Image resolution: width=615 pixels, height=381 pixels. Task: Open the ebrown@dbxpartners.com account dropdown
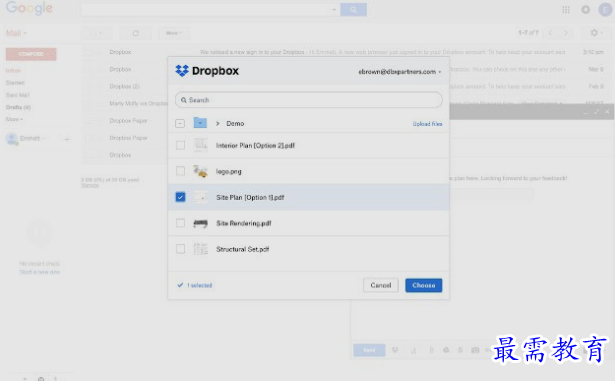coord(400,72)
